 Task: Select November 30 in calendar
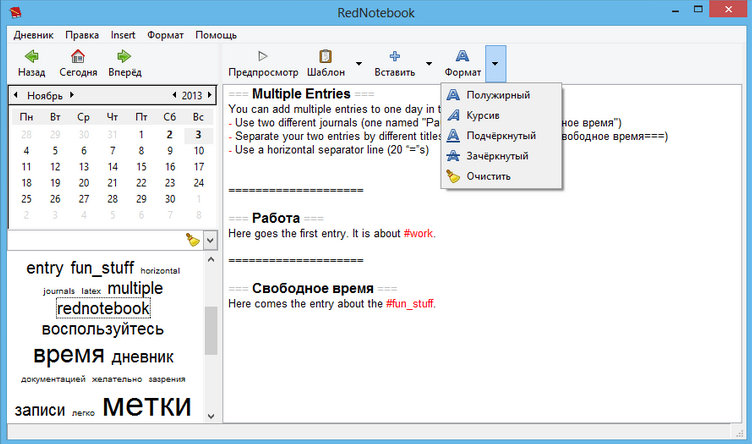point(170,199)
